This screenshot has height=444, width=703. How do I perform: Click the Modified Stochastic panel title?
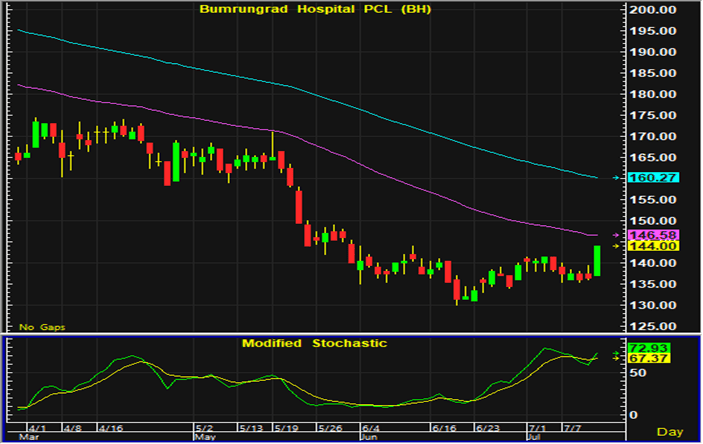tap(314, 343)
